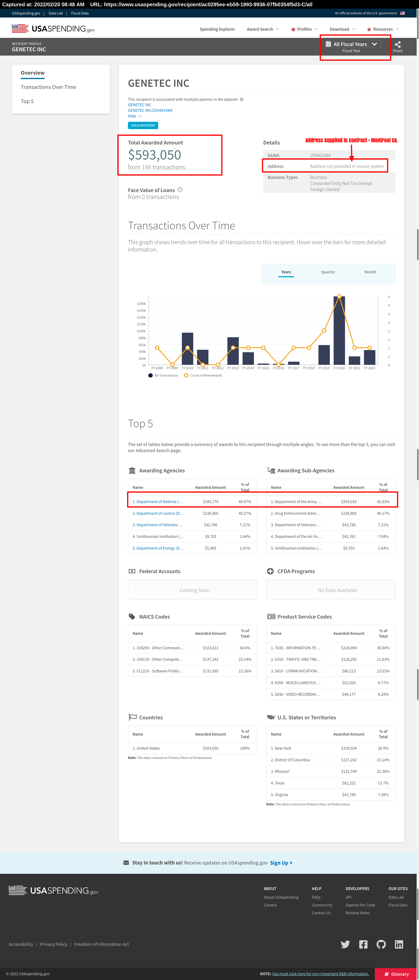The image size is (419, 980).
Task: Open Release Notes footer link
Action: pyautogui.click(x=358, y=913)
